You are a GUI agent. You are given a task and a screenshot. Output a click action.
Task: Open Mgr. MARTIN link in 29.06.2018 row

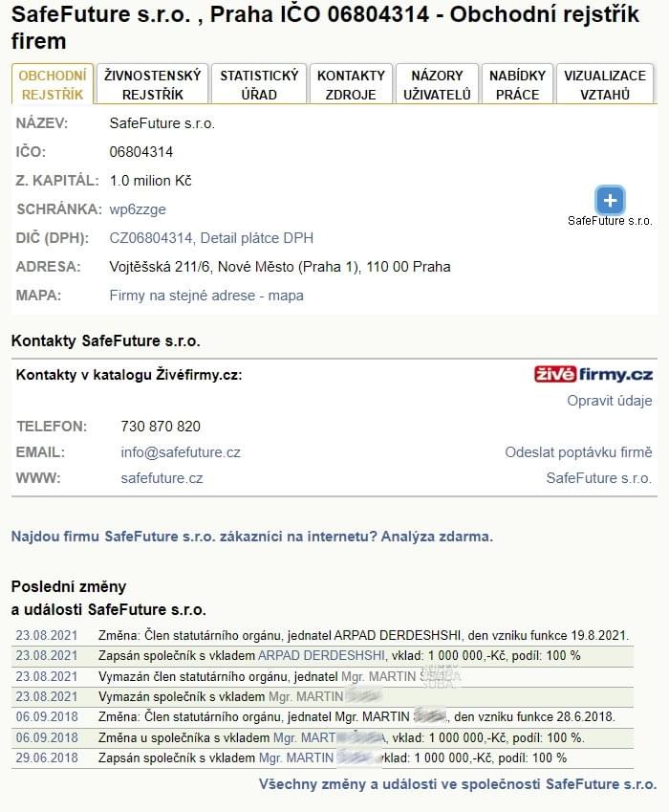click(x=296, y=758)
